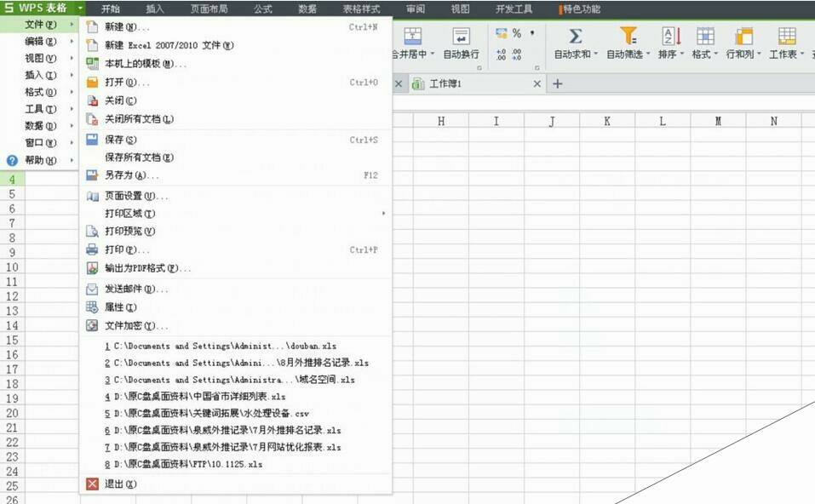Open the local templates entry icon
Screen dimensions: 815x504
pos(92,63)
